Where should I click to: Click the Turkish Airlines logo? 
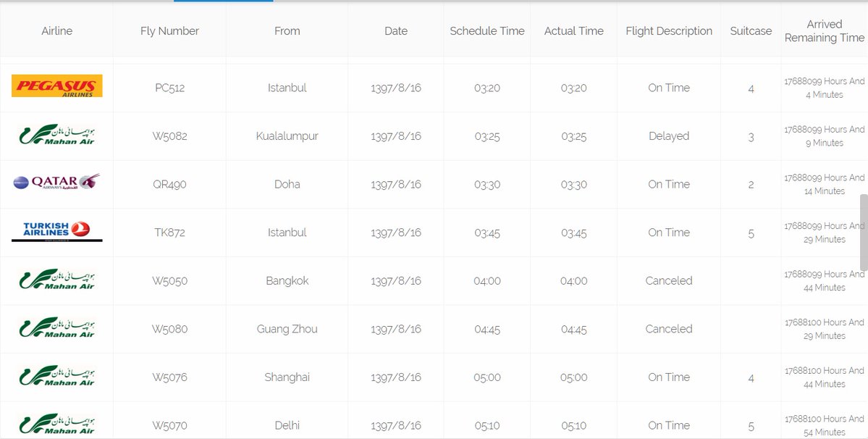coord(57,230)
